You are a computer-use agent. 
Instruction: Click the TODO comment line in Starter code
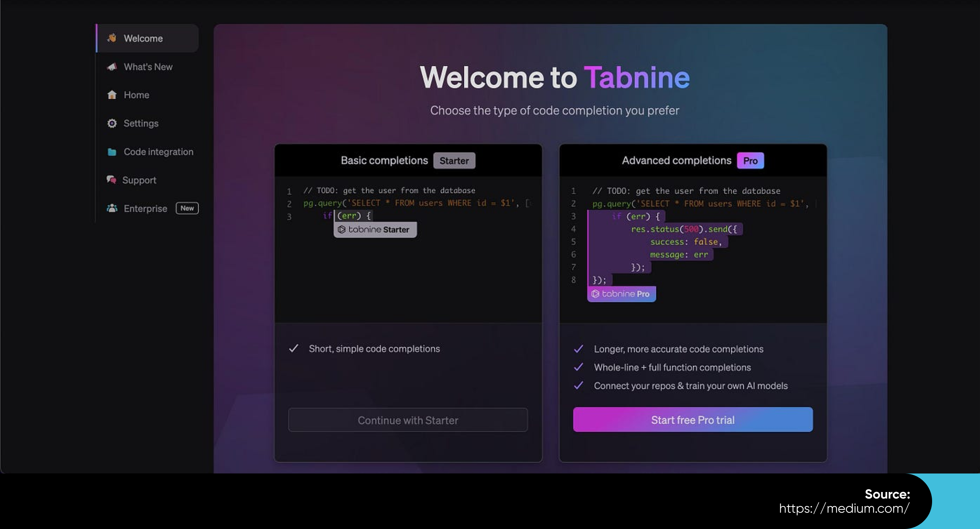coord(389,190)
